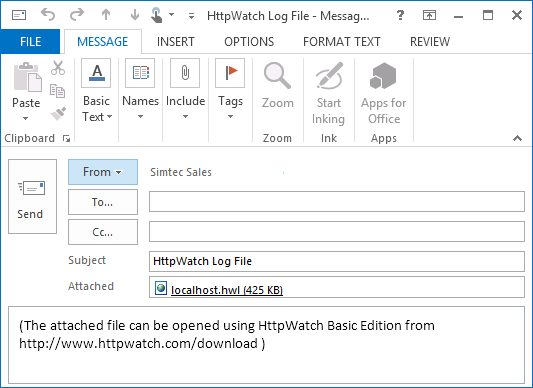533x388 pixels.
Task: Open the localhost.hwl attachment
Action: [227, 290]
